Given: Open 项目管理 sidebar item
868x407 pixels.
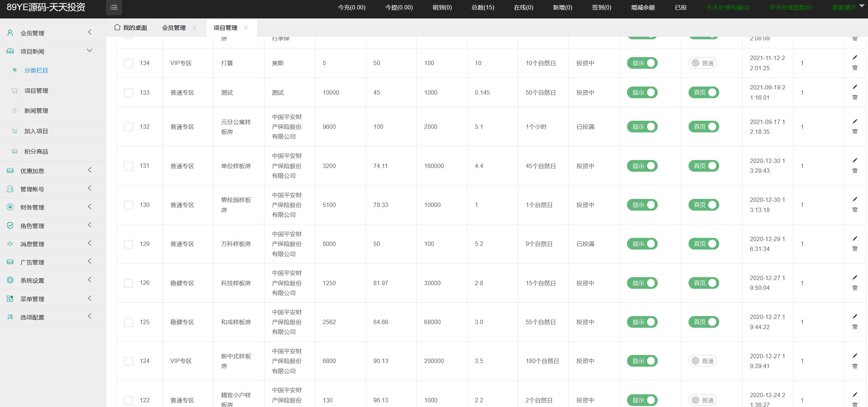Looking at the screenshot, I should (x=36, y=91).
